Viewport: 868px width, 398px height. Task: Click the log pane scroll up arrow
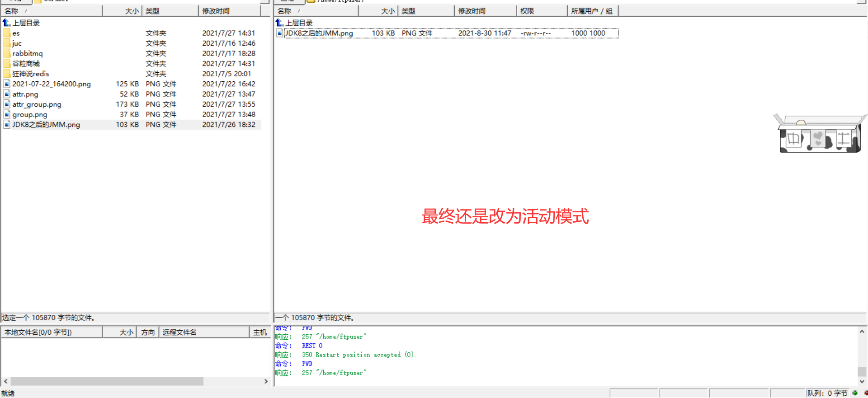click(x=862, y=332)
